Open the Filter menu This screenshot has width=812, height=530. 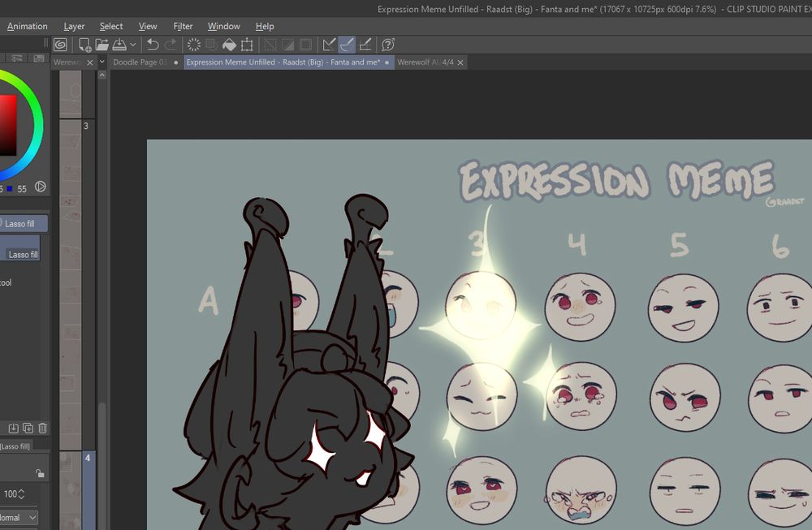click(183, 25)
